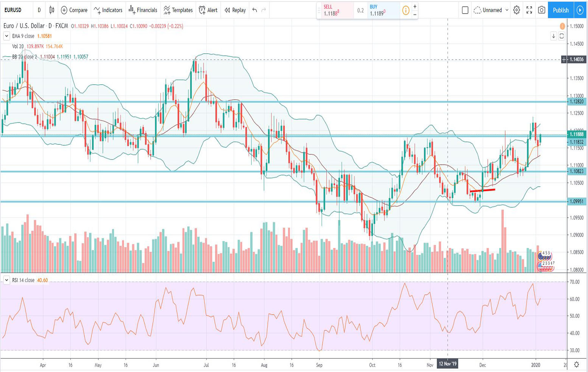Create a new Alert

pos(208,10)
